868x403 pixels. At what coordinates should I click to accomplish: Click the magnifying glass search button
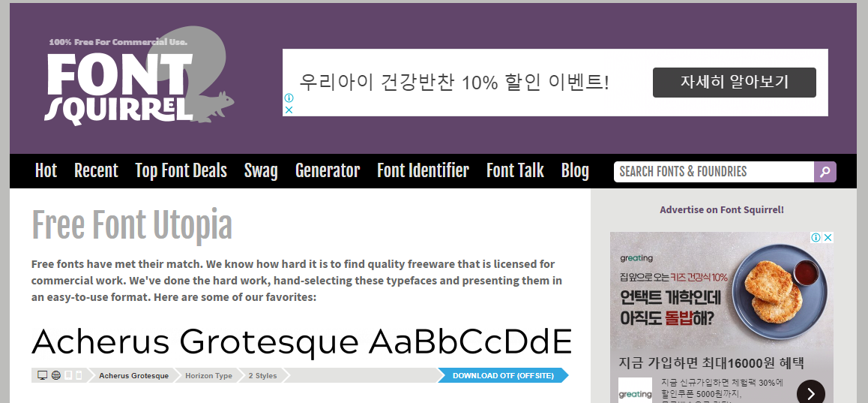click(825, 172)
